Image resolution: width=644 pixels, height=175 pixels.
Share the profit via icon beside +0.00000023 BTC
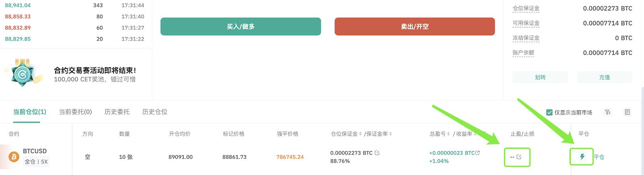point(477,153)
